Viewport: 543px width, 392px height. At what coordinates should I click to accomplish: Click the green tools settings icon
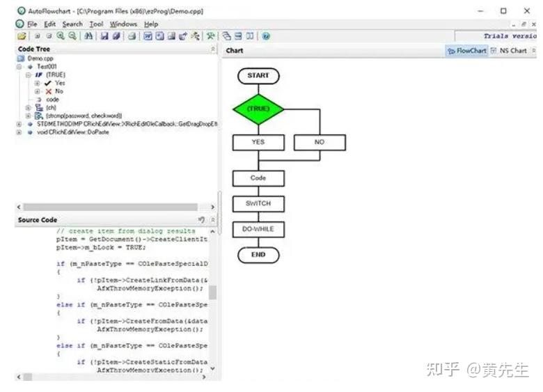tap(210, 36)
